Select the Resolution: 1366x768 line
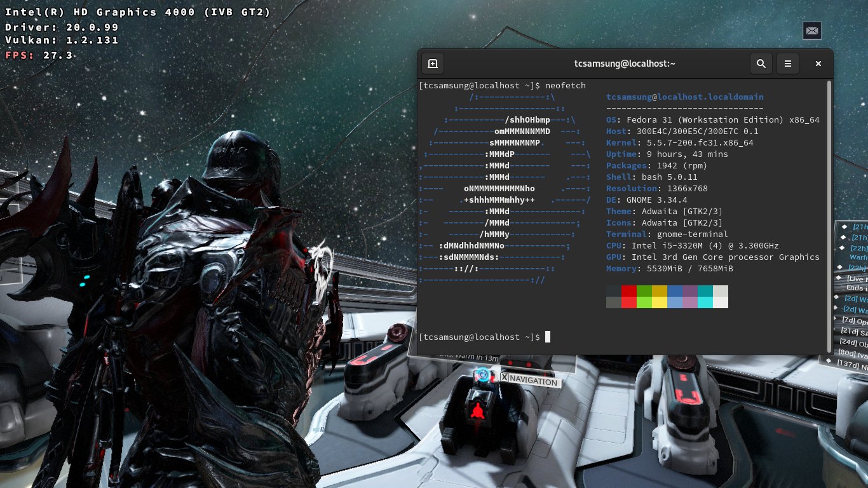The height and width of the screenshot is (488, 868). [x=657, y=189]
